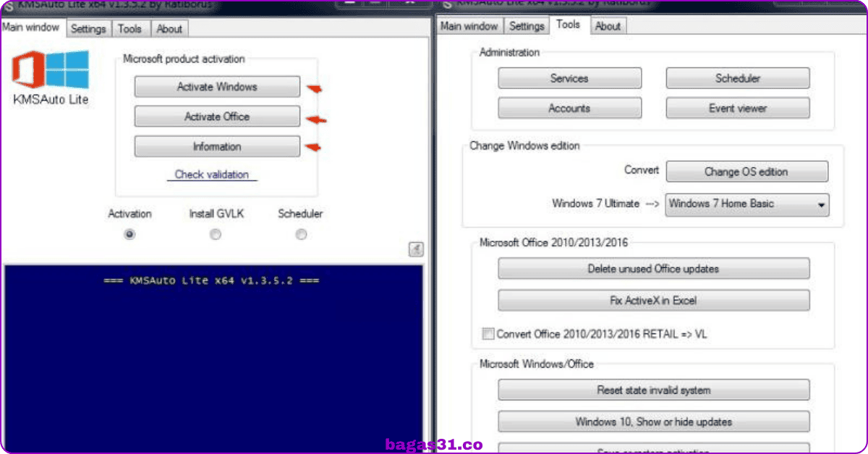This screenshot has height=454, width=868.
Task: Click the Information button
Action: click(x=217, y=147)
